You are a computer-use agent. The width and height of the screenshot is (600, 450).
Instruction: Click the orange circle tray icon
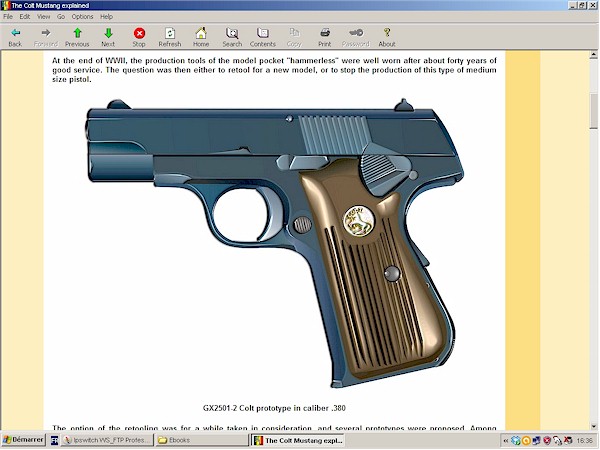526,440
